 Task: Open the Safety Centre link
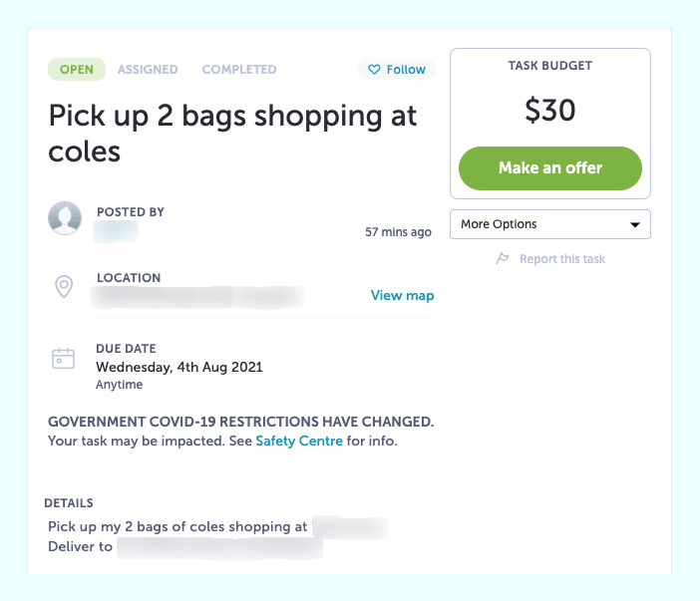[x=299, y=441]
